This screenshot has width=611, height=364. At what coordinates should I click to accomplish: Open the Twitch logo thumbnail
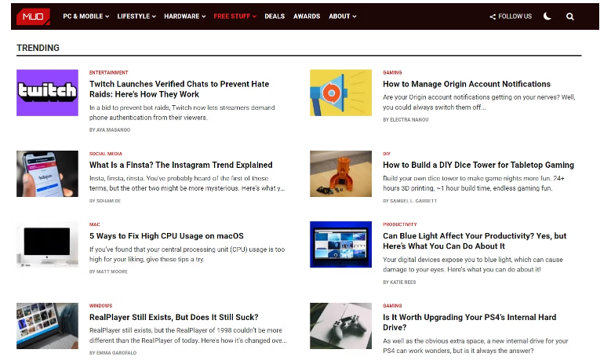coord(47,93)
